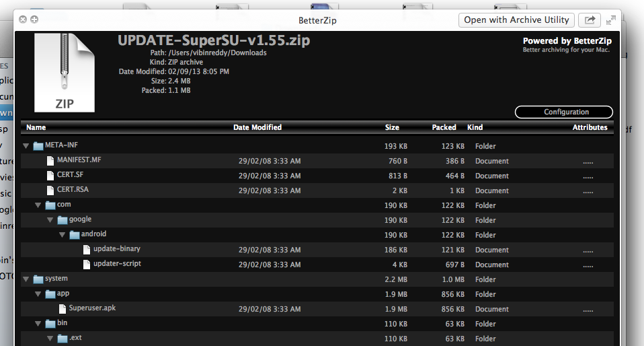
Task: Sort by Date Modified column header
Action: [x=257, y=127]
